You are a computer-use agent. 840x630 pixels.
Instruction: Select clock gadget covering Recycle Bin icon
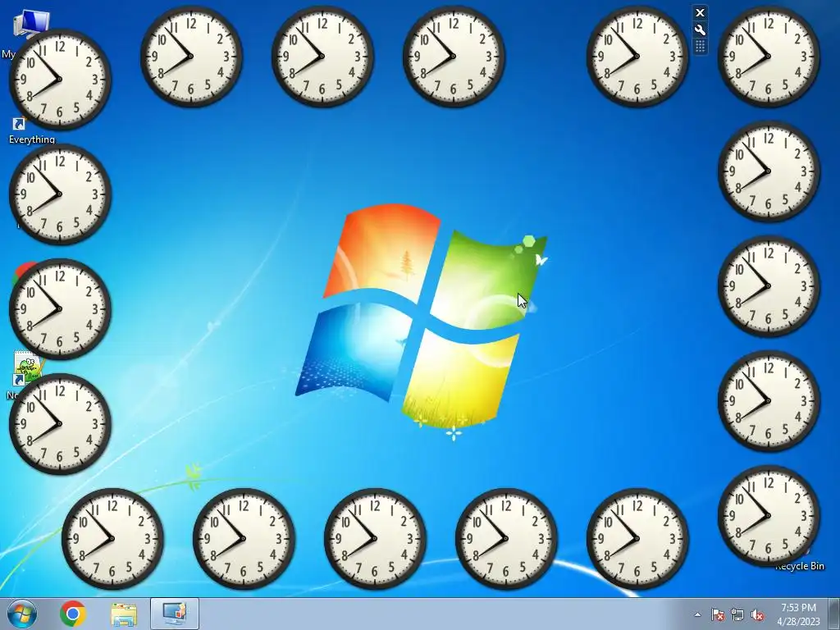[x=769, y=515]
